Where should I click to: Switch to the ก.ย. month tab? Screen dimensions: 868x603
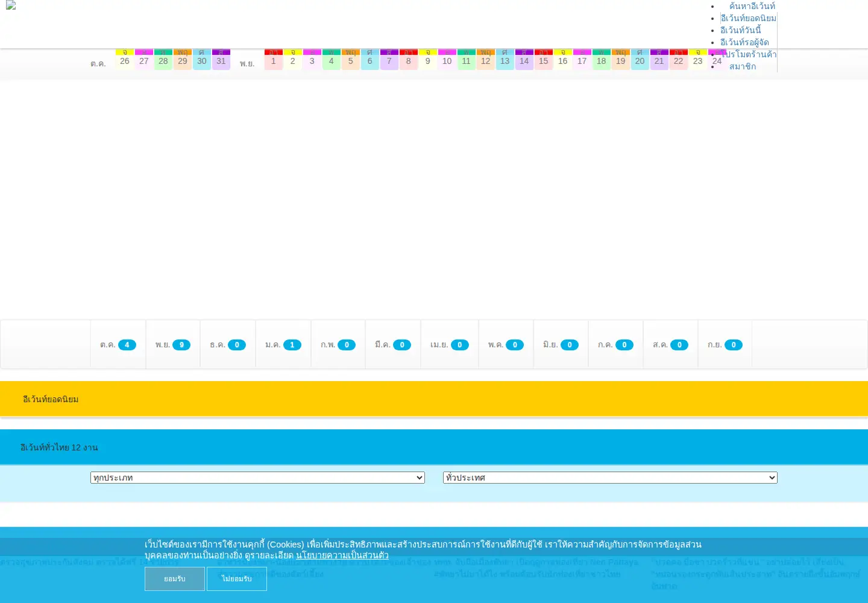[725, 344]
